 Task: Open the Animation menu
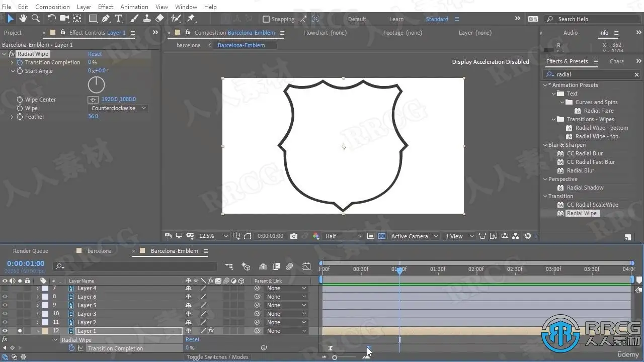(134, 7)
